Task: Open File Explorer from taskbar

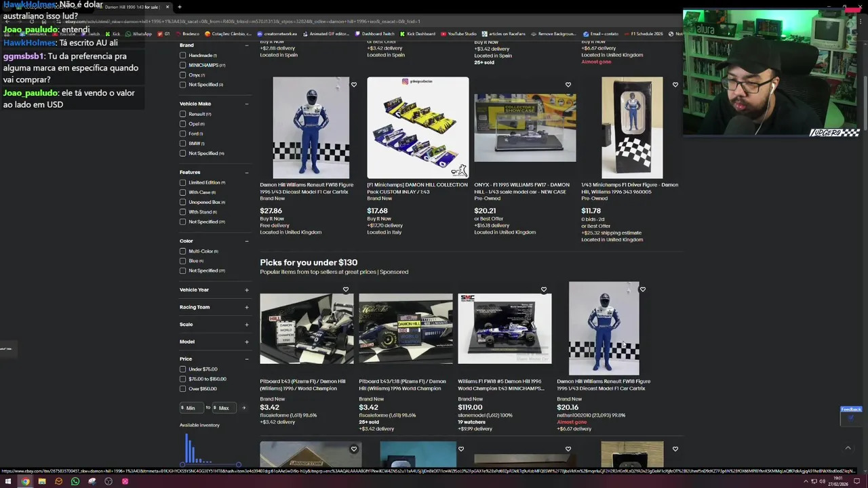Action: (42, 481)
